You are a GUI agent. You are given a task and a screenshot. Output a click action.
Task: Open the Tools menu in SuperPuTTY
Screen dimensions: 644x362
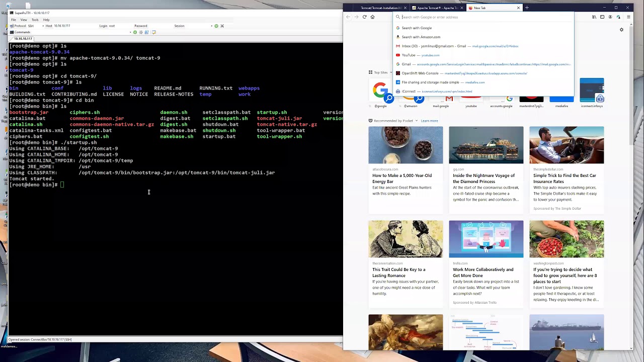35,20
